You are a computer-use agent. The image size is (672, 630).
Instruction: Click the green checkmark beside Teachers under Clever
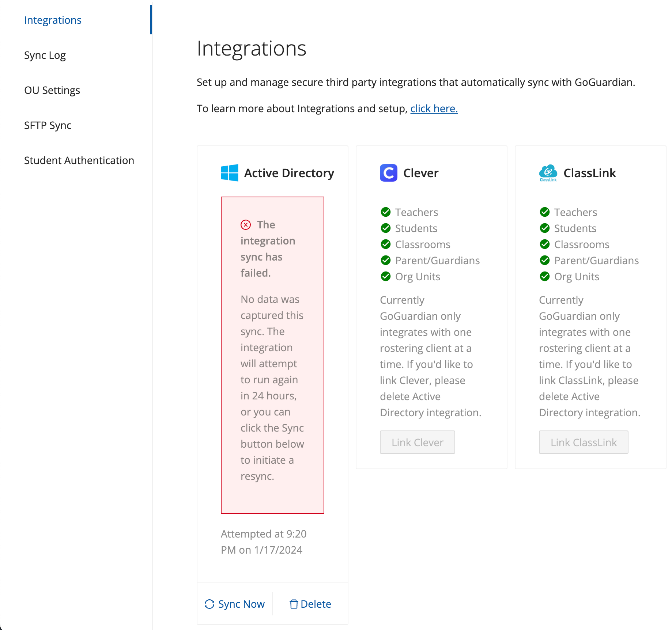click(x=386, y=212)
